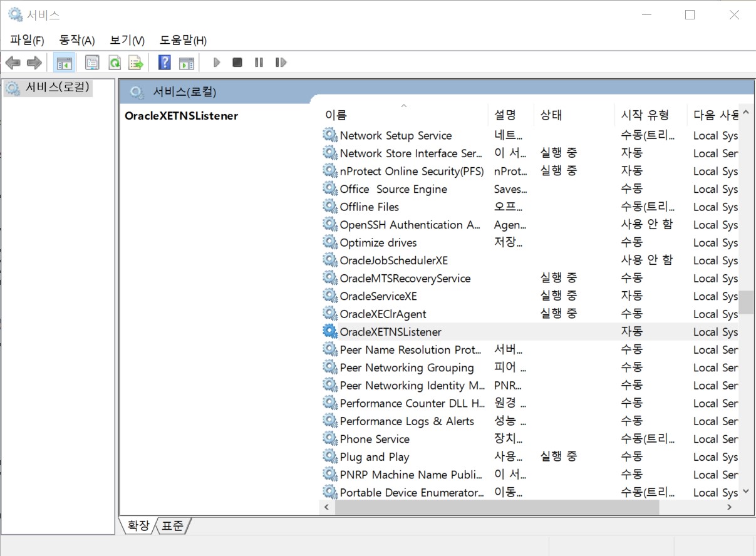Click gear icon of Plug and Play

click(330, 456)
